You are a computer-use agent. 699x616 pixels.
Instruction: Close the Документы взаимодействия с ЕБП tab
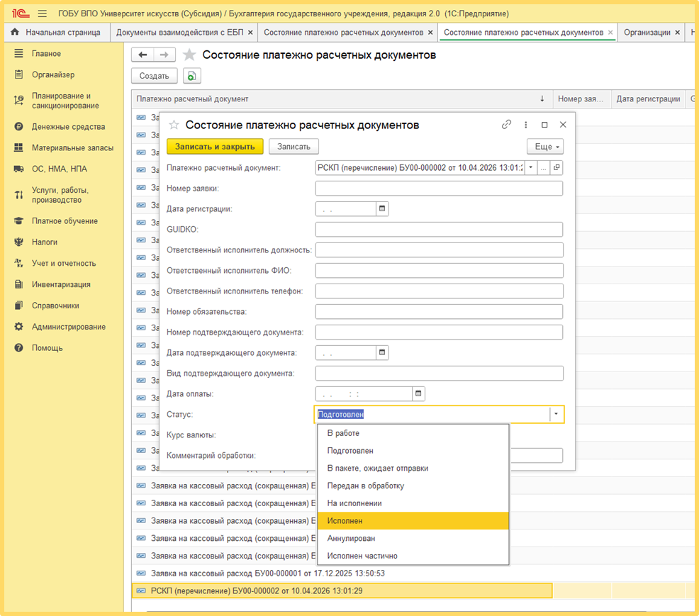click(x=250, y=33)
